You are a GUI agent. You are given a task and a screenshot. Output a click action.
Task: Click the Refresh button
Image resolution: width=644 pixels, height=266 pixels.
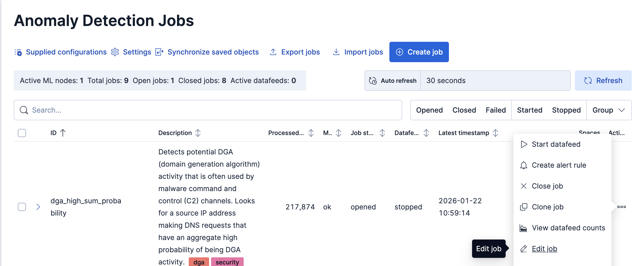point(603,81)
